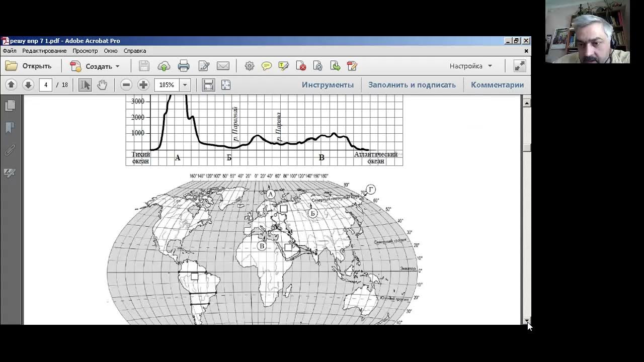Click the scroll up arrow
The height and width of the screenshot is (362, 644).
pos(527,103)
